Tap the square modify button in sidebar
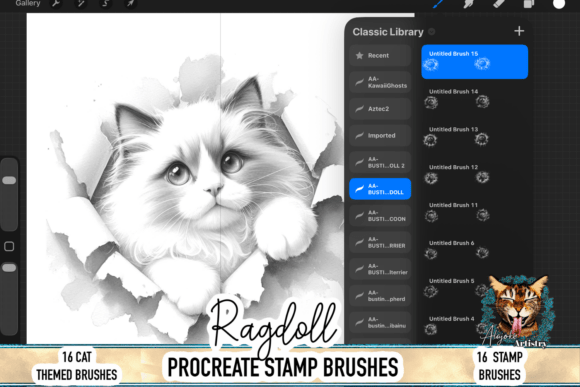The width and height of the screenshot is (580, 387). 9,246
